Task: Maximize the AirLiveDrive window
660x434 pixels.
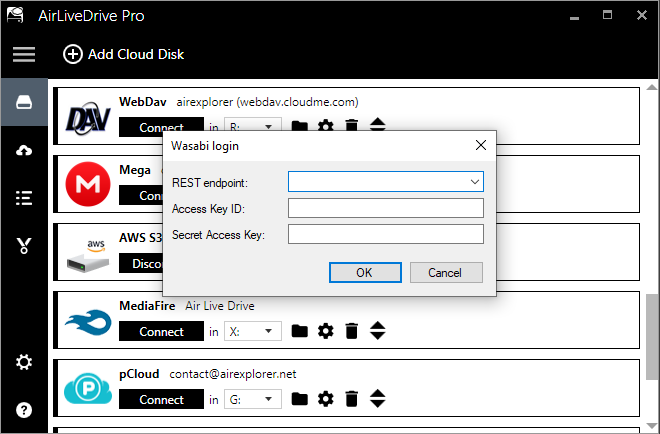Action: coord(607,15)
